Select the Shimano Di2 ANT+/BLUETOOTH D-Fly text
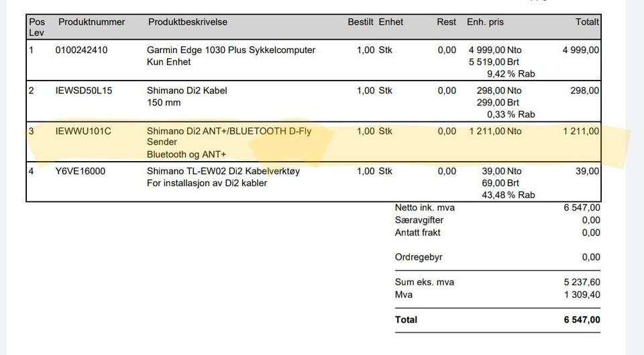Image resolution: width=644 pixels, height=355 pixels. (x=230, y=131)
